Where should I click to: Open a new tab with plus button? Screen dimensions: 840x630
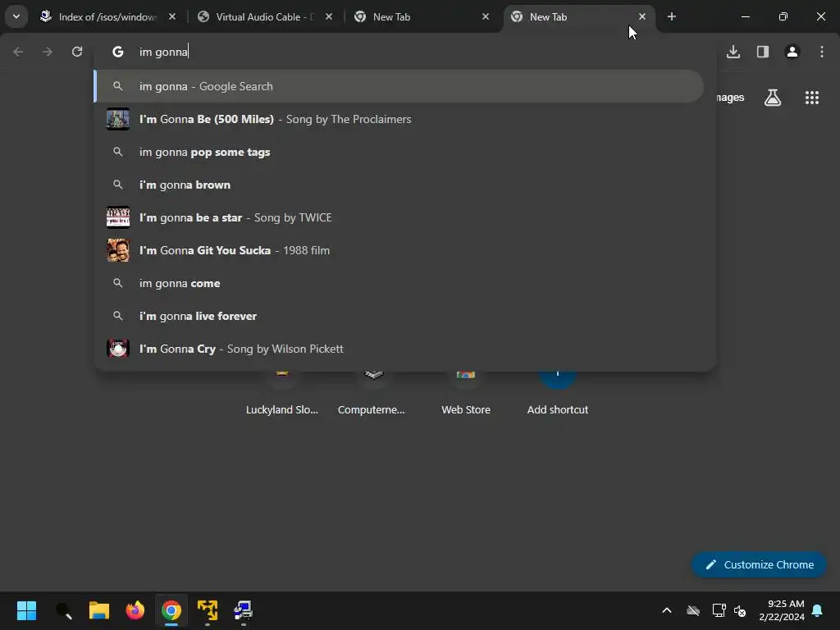click(671, 16)
